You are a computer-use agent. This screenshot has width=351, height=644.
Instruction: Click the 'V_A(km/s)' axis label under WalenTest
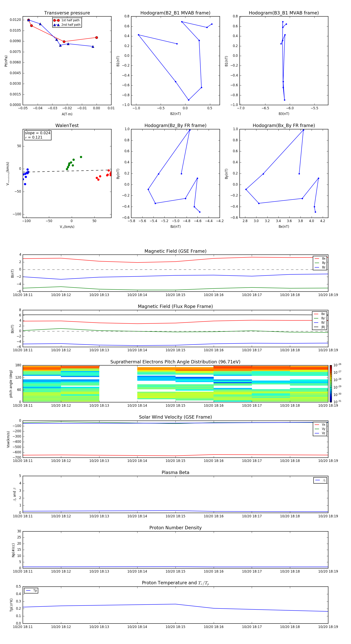67,227
